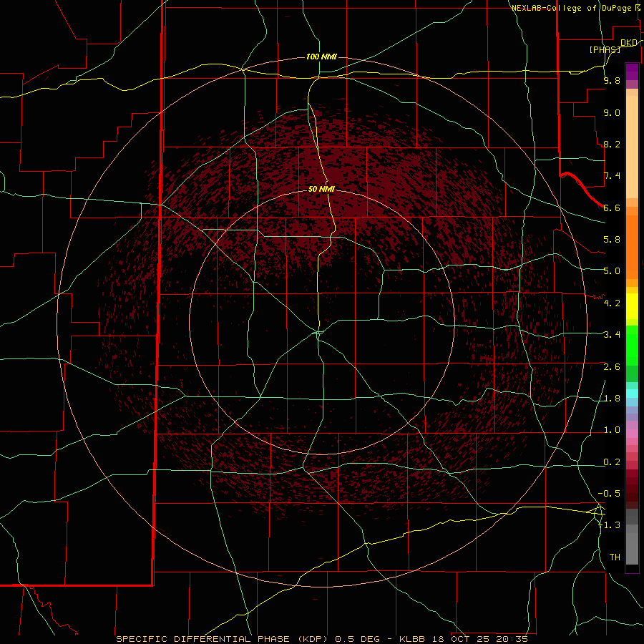The height and width of the screenshot is (644, 644).
Task: Click the -0.5 legend value
Action: (609, 494)
